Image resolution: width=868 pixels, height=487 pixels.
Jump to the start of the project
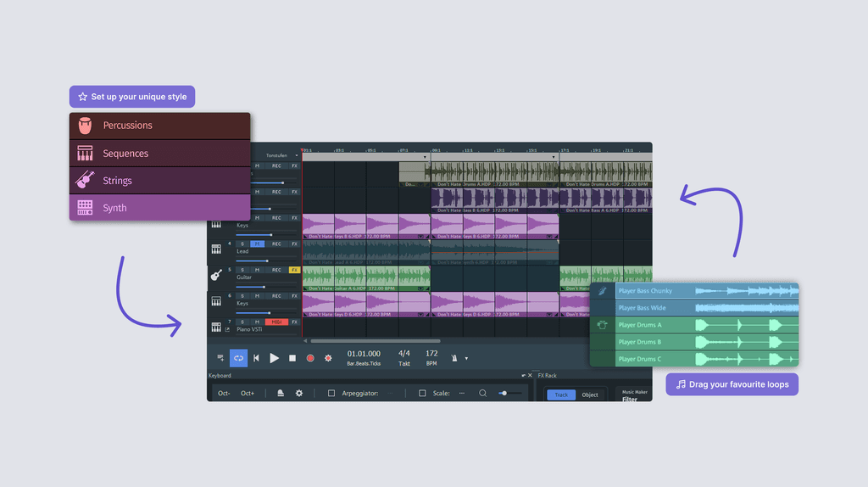256,358
